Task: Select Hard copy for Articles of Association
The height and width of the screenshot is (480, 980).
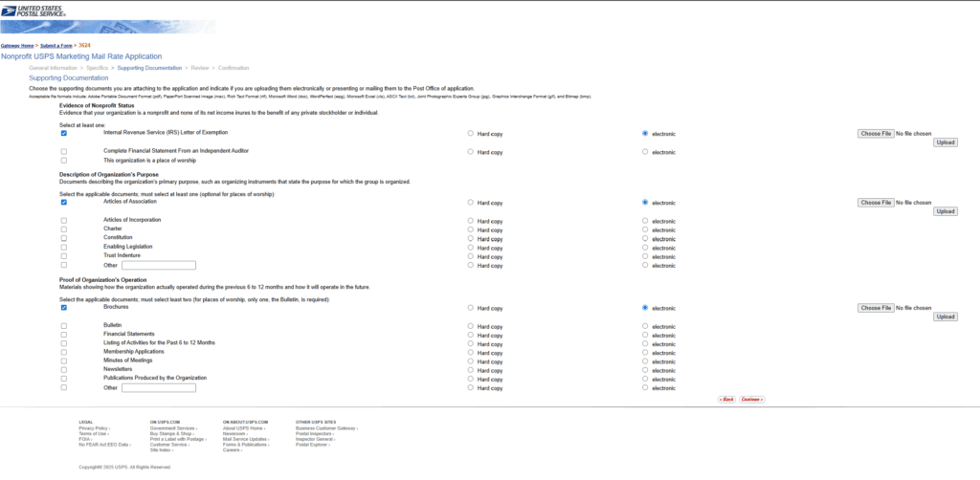Action: [471, 203]
